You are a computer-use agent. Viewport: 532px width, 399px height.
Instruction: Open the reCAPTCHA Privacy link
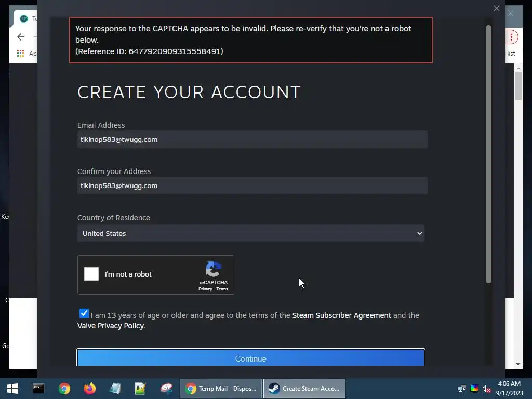click(x=205, y=289)
